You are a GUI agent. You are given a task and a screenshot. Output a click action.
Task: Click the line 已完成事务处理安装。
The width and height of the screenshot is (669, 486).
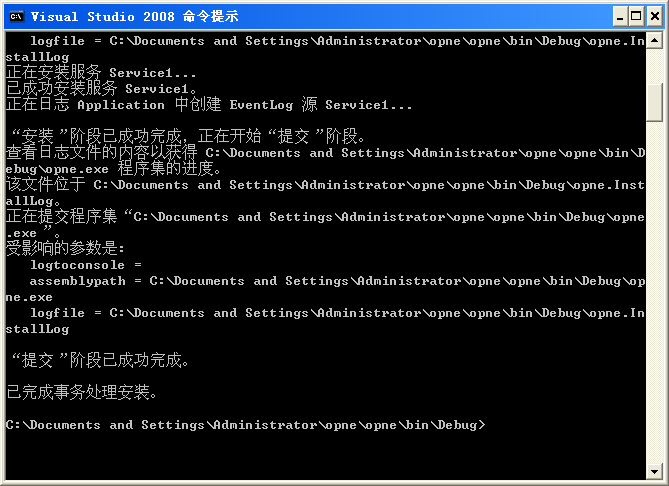pyautogui.click(x=82, y=392)
